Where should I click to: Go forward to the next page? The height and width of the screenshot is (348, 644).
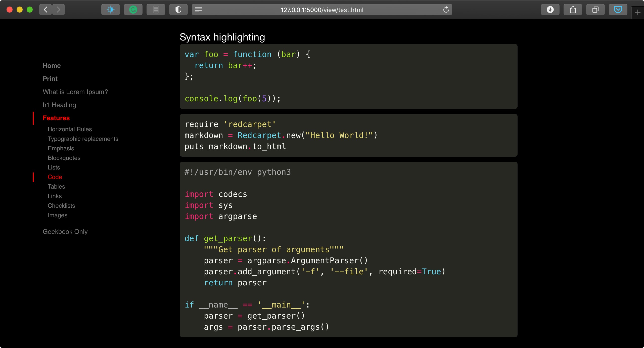(59, 10)
